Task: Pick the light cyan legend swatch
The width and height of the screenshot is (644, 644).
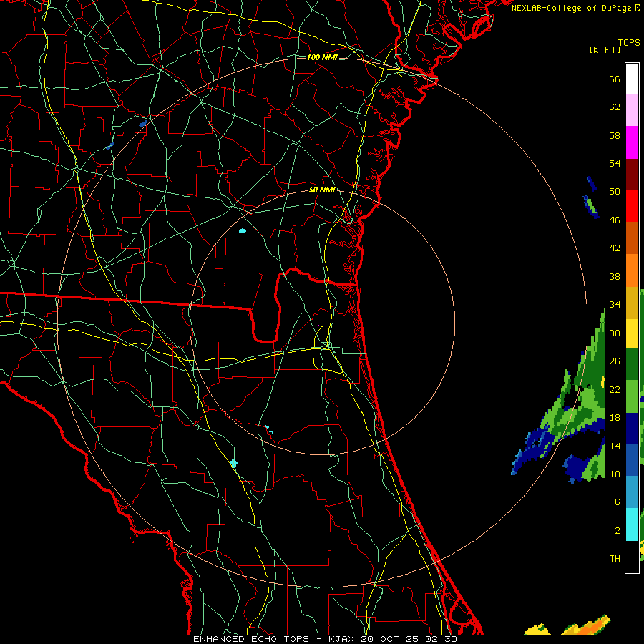Action: pyautogui.click(x=632, y=525)
